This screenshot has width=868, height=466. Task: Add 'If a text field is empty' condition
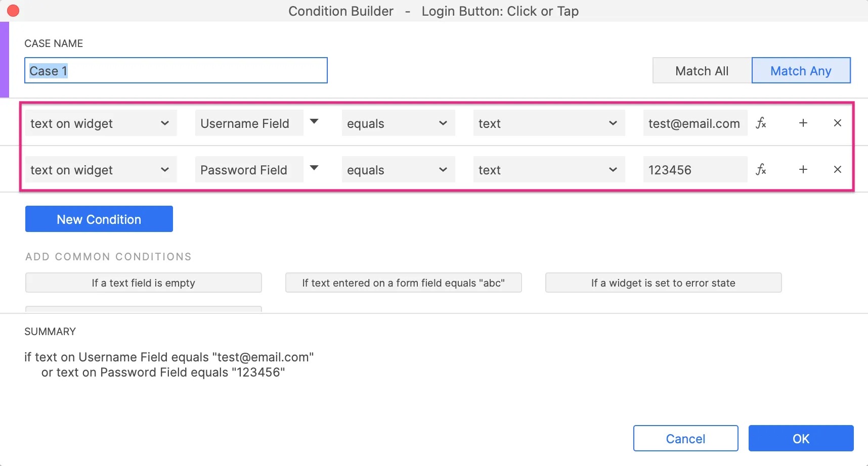143,283
